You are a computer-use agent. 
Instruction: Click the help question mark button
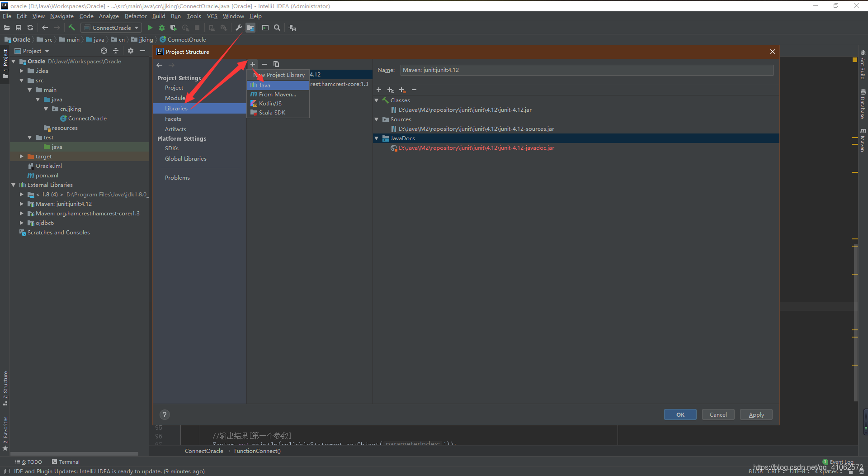click(165, 414)
